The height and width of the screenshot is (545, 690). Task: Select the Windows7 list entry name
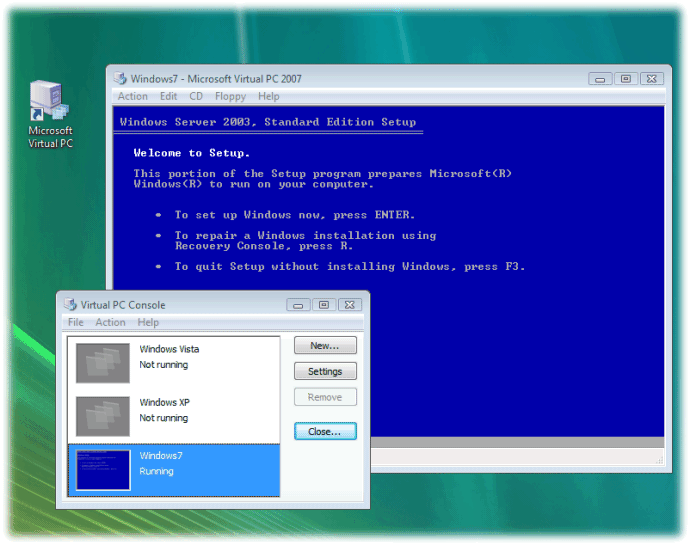tap(161, 456)
